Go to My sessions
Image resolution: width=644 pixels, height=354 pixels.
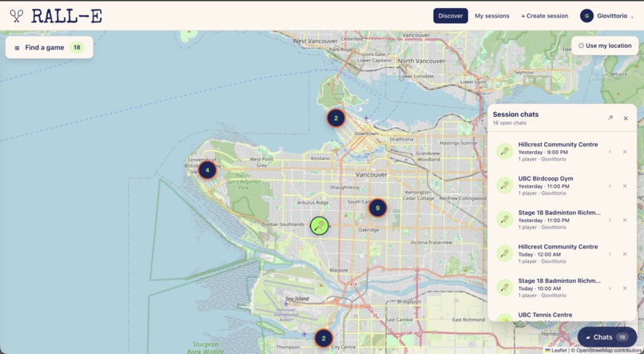tap(491, 16)
